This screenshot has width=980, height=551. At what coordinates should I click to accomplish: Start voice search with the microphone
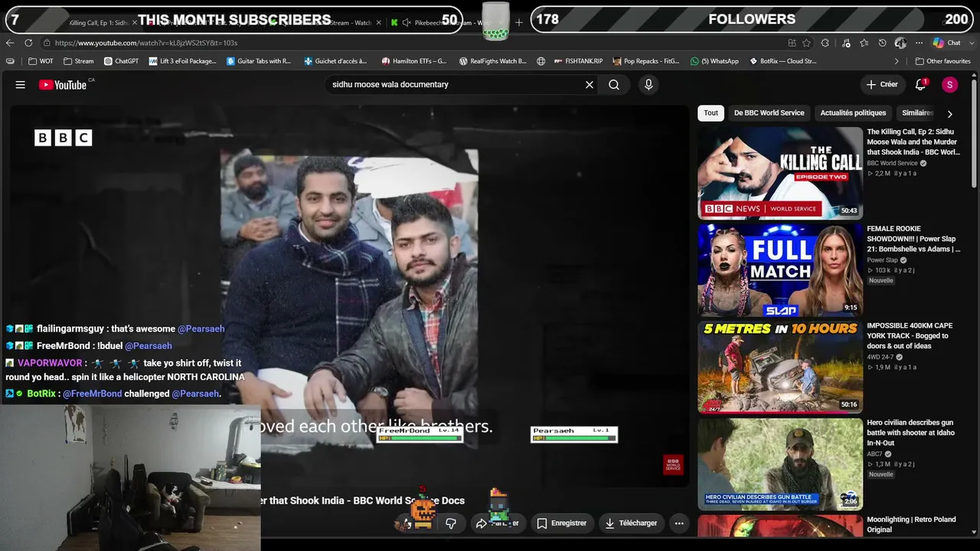(x=648, y=85)
